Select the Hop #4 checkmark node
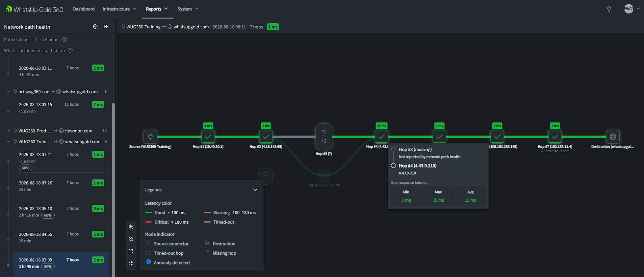This screenshot has width=644, height=277. tap(382, 137)
